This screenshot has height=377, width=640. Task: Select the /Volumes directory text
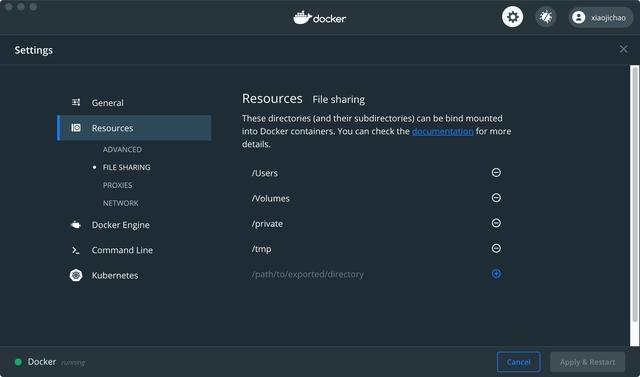pyautogui.click(x=271, y=198)
